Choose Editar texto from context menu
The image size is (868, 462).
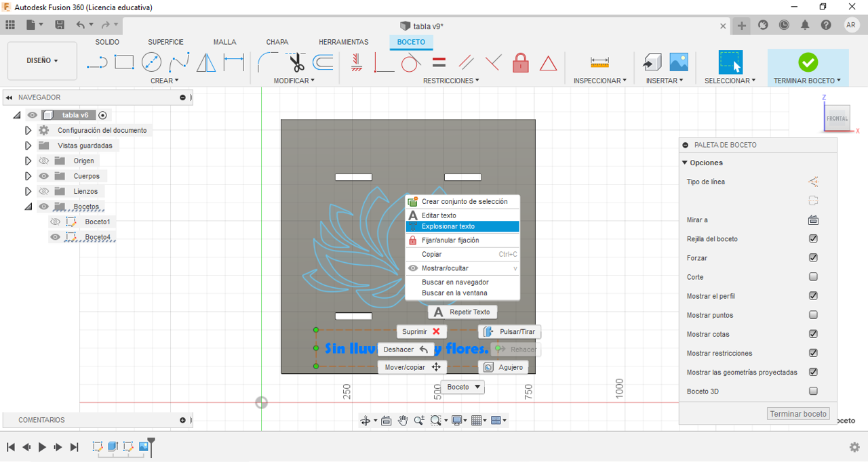coord(462,215)
